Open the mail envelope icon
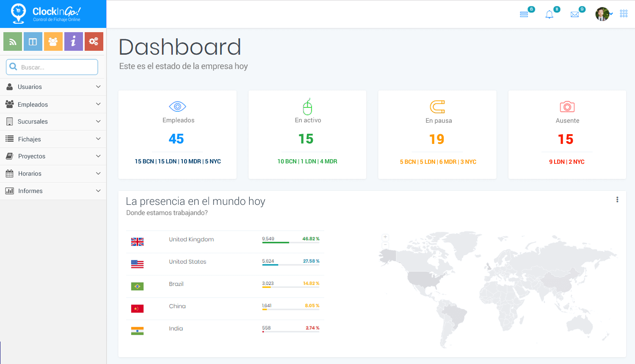 (574, 15)
